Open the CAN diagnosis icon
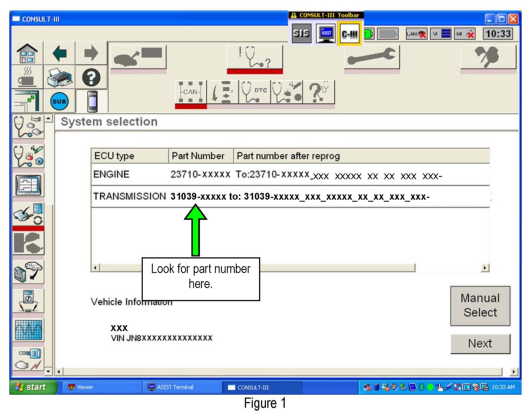Screen dimensions: 527x420 (x=191, y=92)
